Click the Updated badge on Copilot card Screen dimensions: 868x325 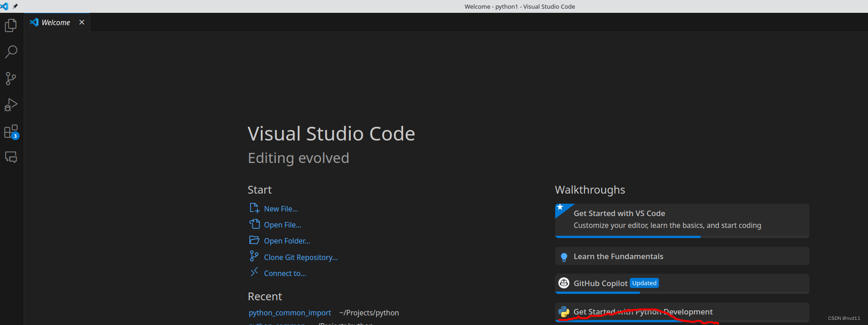[644, 283]
